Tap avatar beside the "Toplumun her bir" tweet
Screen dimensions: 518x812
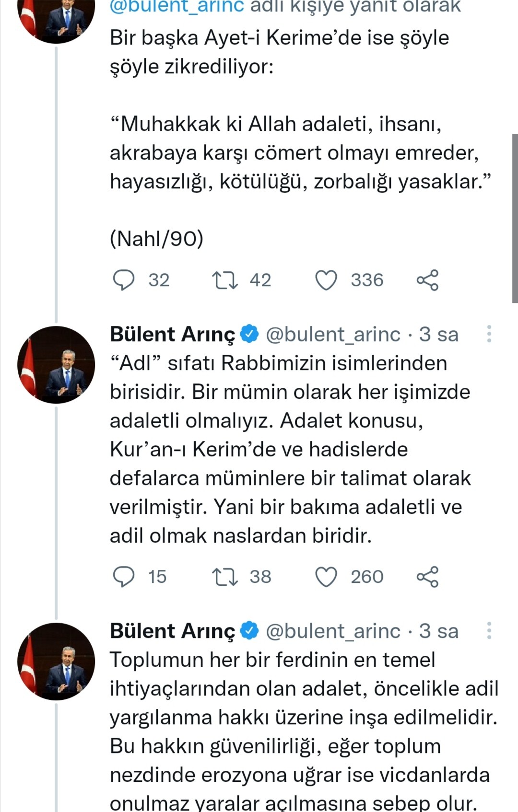pyautogui.click(x=56, y=661)
